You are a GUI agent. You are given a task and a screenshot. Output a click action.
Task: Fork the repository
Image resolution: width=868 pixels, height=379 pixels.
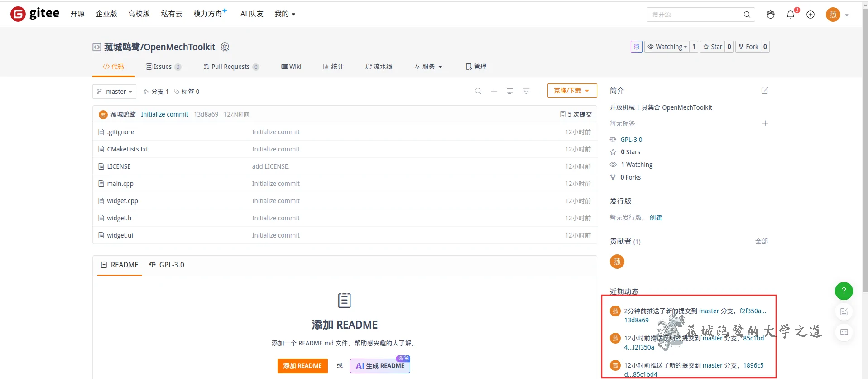(x=748, y=47)
